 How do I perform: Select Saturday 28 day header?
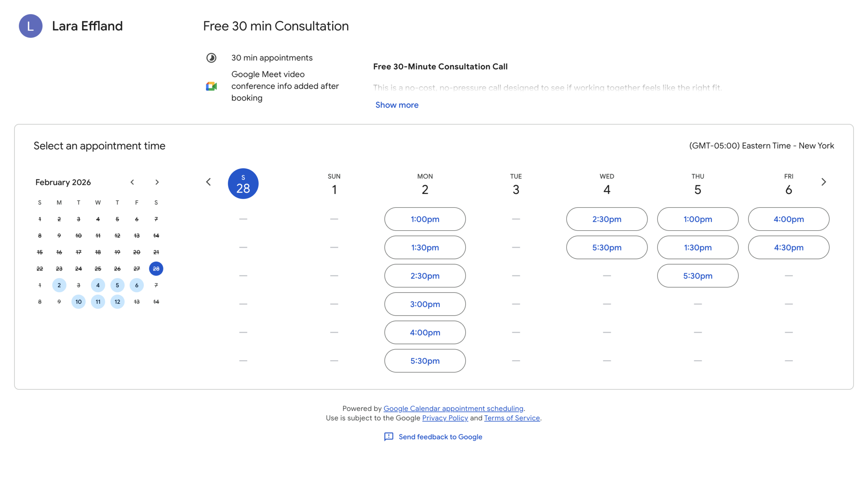click(243, 184)
